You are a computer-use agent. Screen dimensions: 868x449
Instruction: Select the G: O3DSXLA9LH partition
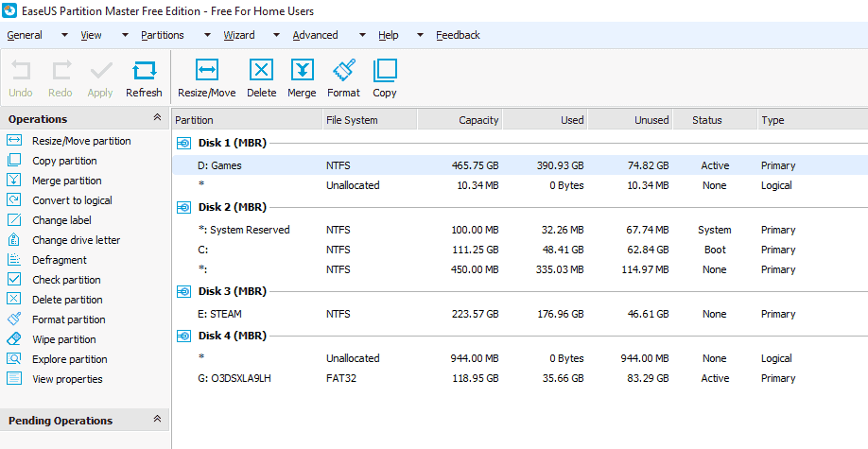click(x=520, y=378)
